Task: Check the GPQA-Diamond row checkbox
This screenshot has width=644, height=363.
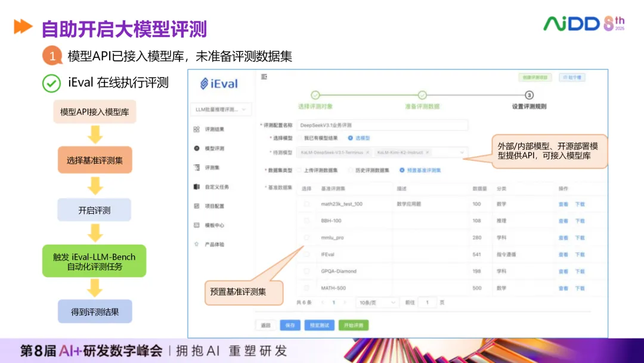Action: coord(306,271)
